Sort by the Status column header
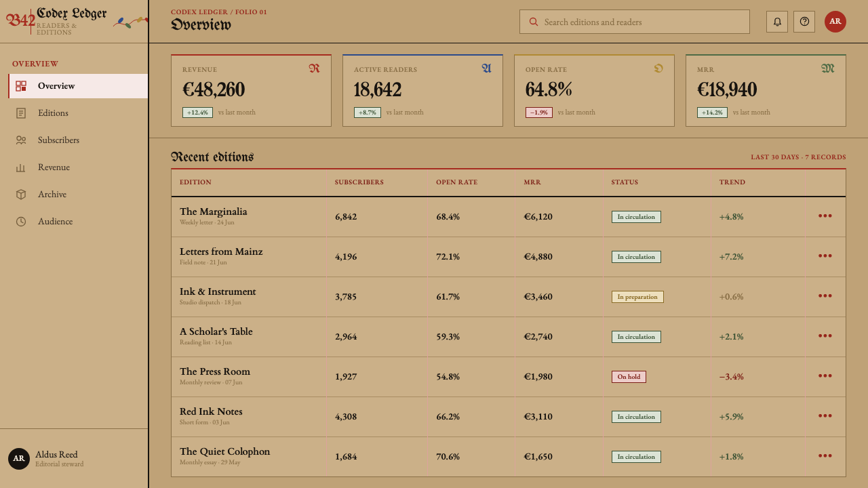The width and height of the screenshot is (868, 488). [x=625, y=182]
